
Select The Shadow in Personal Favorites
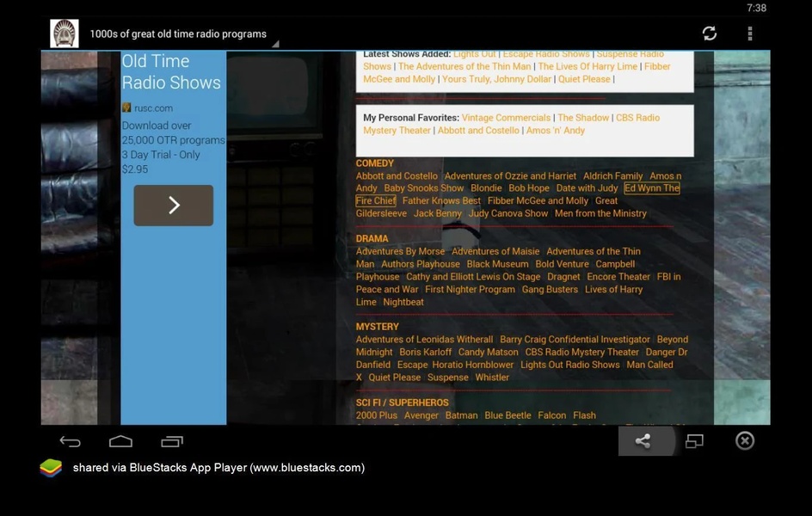[x=583, y=118]
